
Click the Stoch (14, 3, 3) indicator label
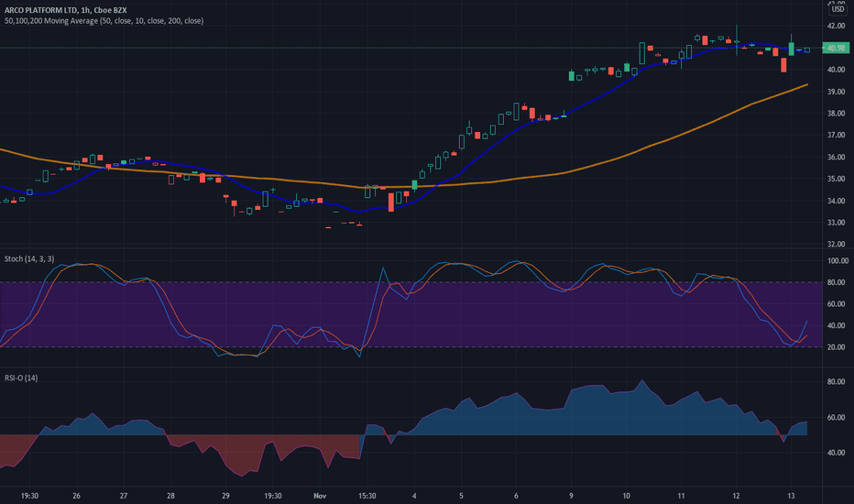[x=29, y=258]
